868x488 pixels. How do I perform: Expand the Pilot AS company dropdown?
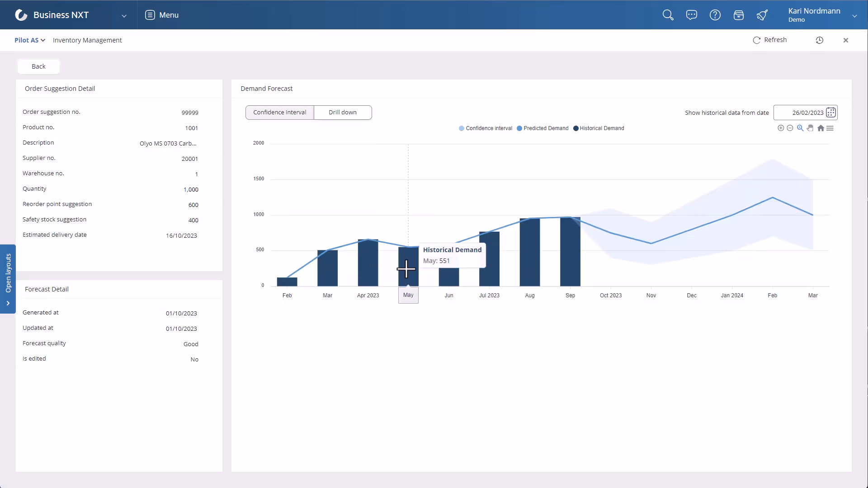[30, 40]
